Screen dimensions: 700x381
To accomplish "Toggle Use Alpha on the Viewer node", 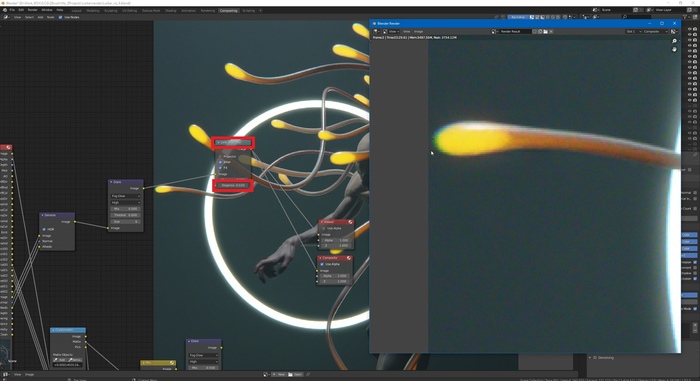I will 324,228.
